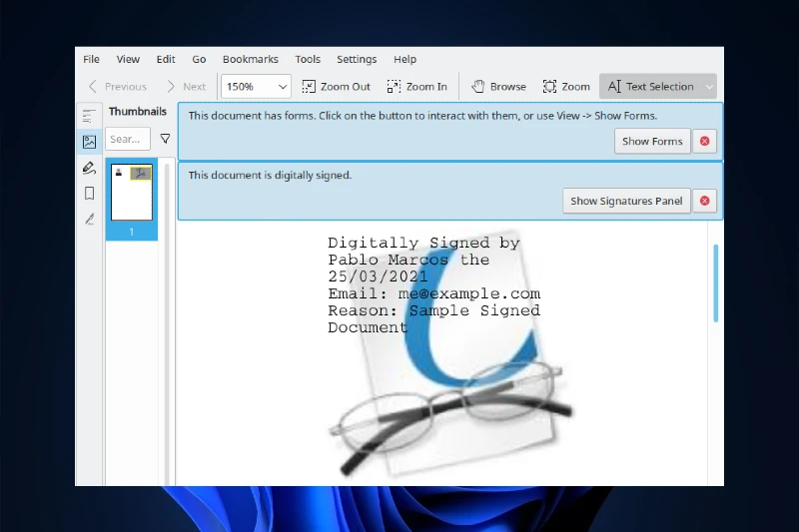Click the thumbnail filter funnel icon

point(165,140)
